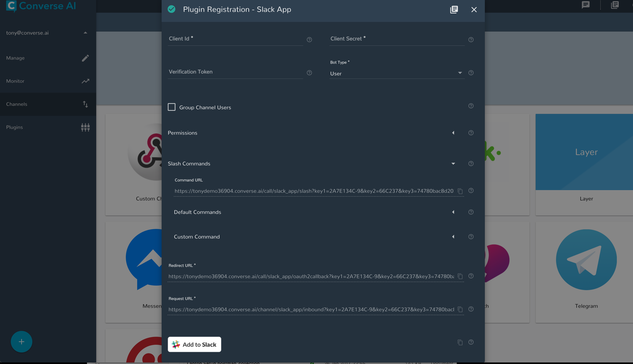
Task: Click help icon next to Verification Token
Action: point(309,73)
